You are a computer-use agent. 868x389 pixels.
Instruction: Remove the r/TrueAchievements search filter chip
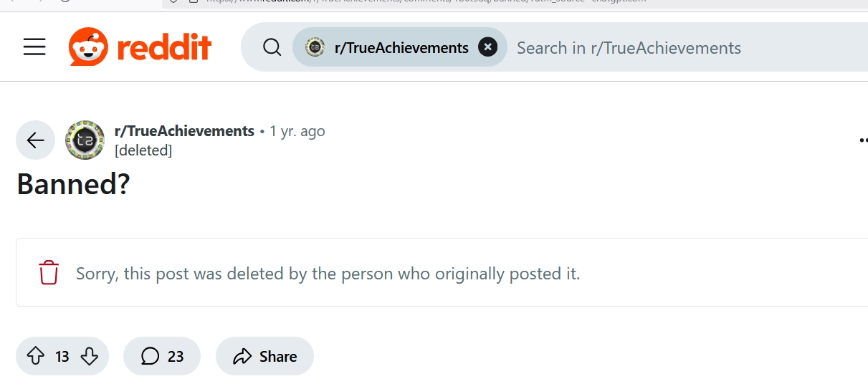(487, 47)
